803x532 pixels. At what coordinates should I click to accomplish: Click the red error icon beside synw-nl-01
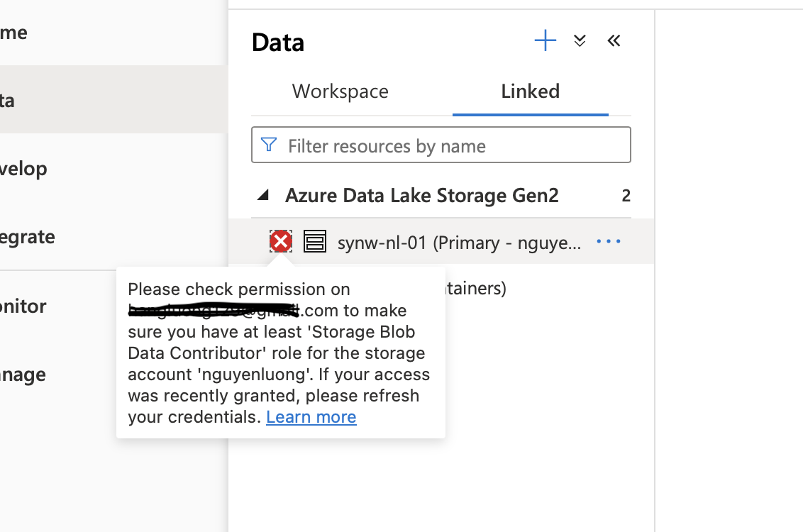[281, 242]
